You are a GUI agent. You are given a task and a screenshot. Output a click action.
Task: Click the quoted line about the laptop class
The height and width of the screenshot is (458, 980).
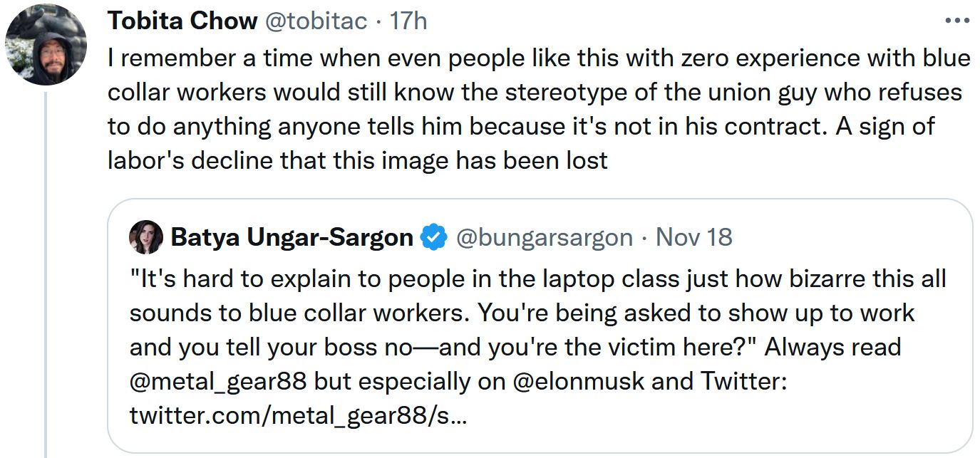click(x=537, y=278)
